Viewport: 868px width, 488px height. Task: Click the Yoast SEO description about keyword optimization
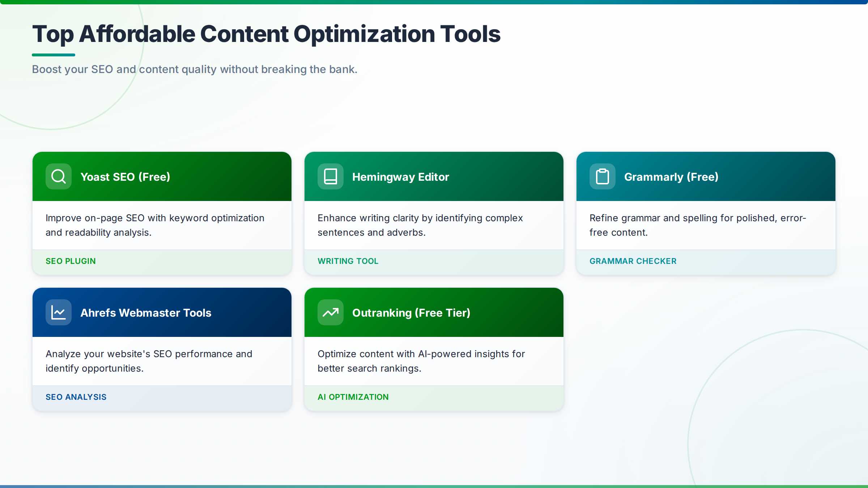[155, 225]
